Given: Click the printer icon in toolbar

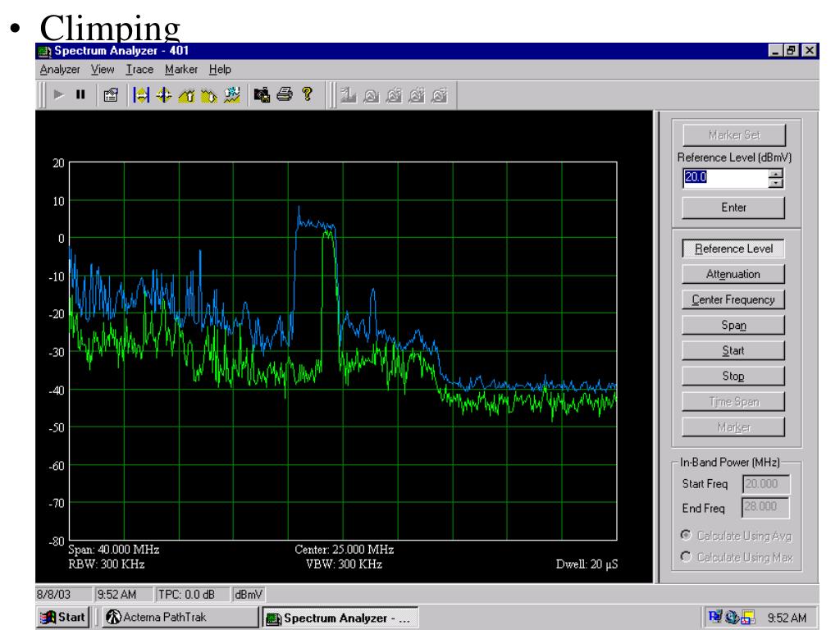Looking at the screenshot, I should [285, 95].
